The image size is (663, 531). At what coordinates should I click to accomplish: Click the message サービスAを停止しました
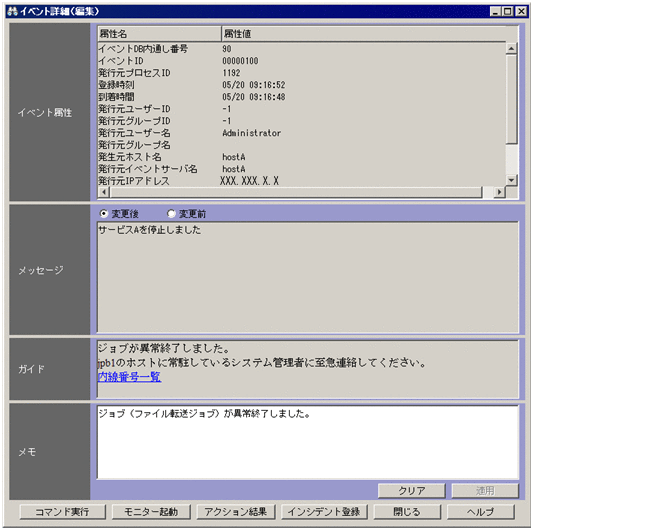(x=150, y=230)
